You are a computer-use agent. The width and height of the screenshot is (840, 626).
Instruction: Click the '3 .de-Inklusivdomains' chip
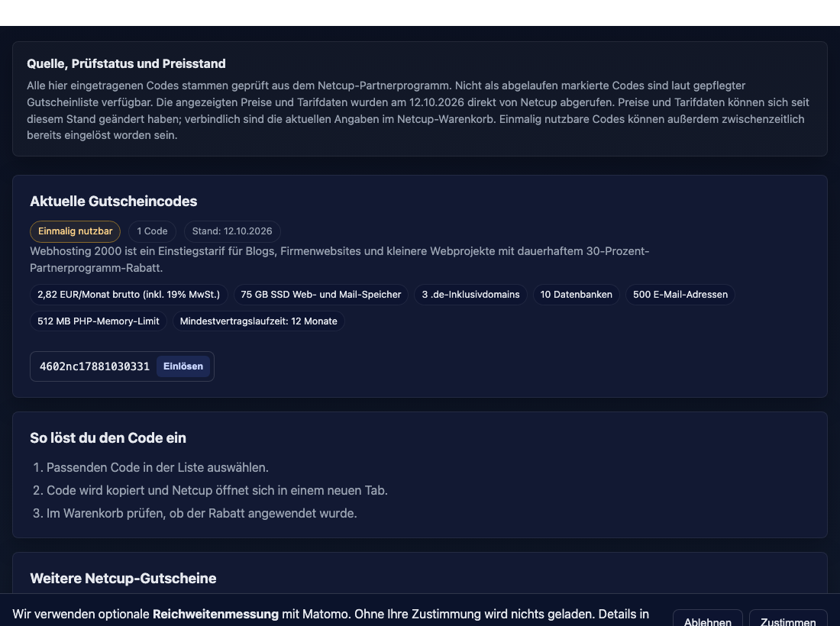(x=470, y=295)
